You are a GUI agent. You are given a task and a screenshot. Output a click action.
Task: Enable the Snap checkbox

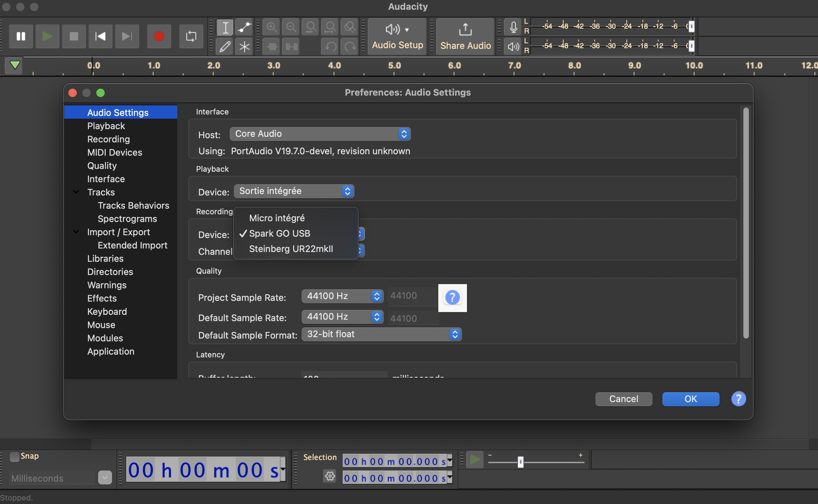(14, 457)
